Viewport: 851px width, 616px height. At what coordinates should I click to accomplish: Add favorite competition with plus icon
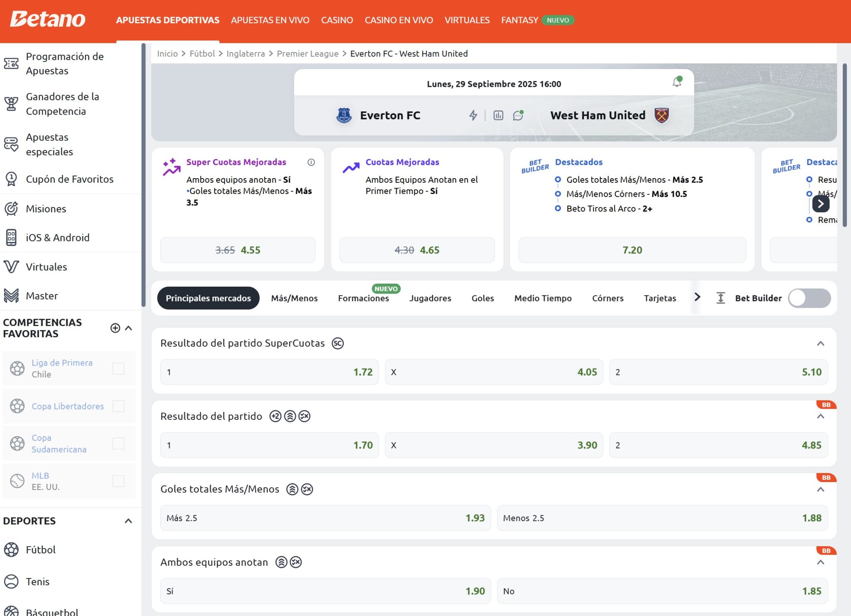(x=115, y=328)
